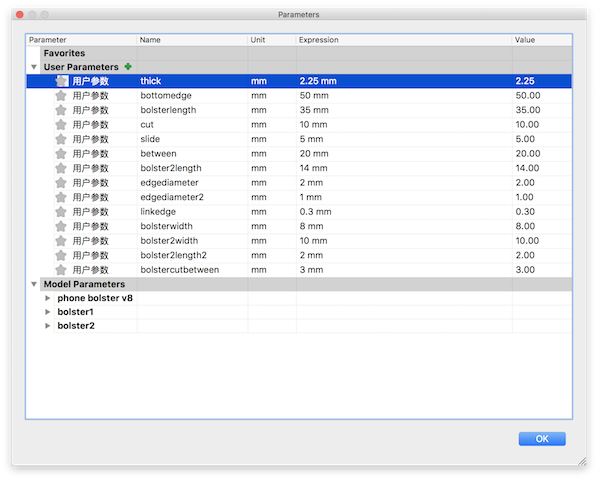Toggle favorite star for cut parameter
Screen dimensions: 598x480
point(61,124)
